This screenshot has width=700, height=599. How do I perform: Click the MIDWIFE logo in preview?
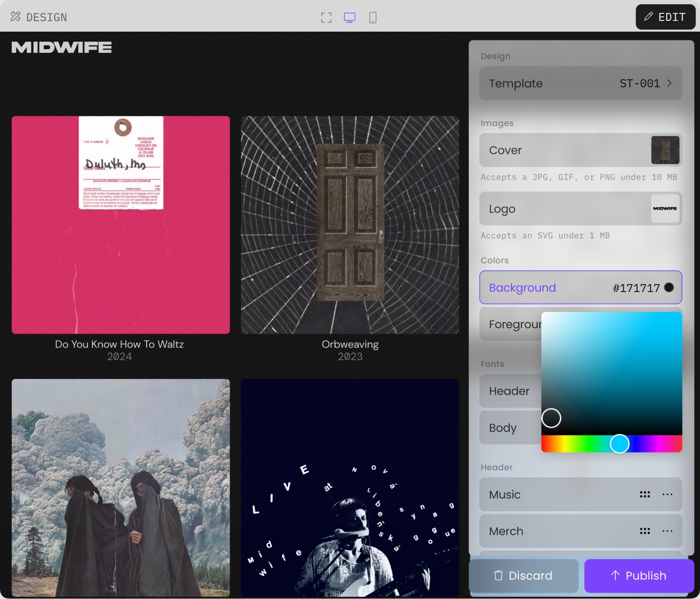tap(61, 47)
